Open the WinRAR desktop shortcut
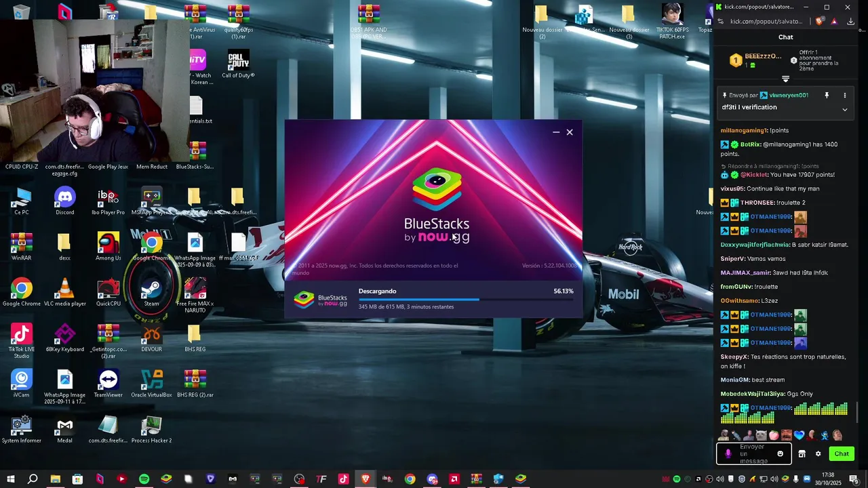 21,246
